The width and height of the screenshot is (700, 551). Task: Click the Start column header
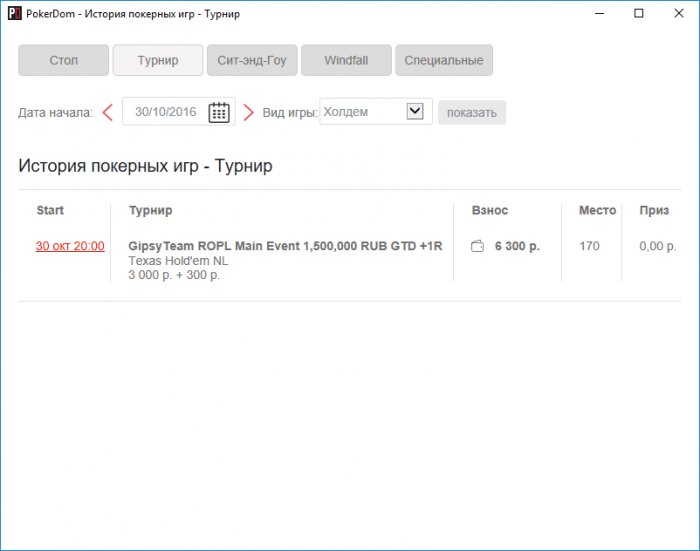50,210
